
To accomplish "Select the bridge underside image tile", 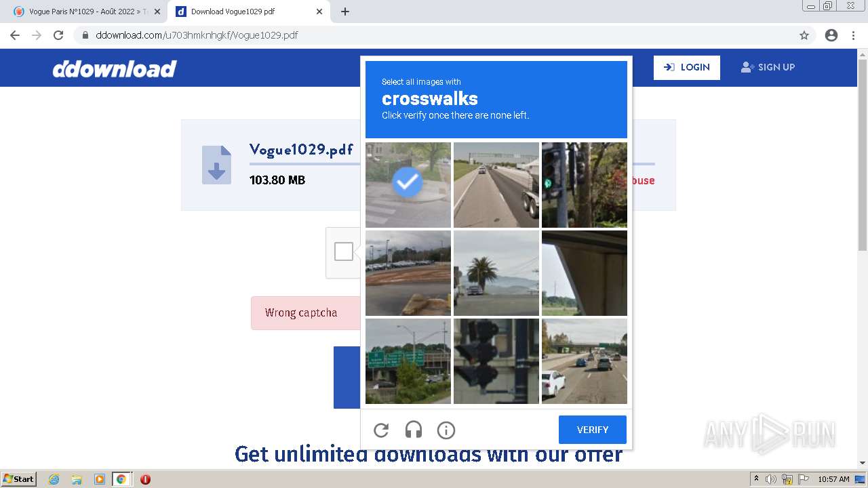I will tap(585, 273).
